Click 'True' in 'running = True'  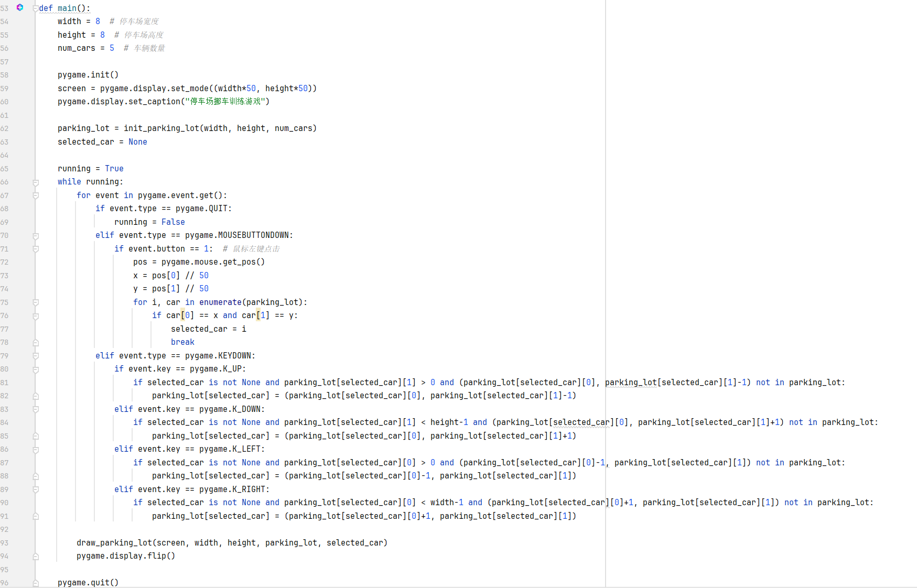[x=114, y=169]
